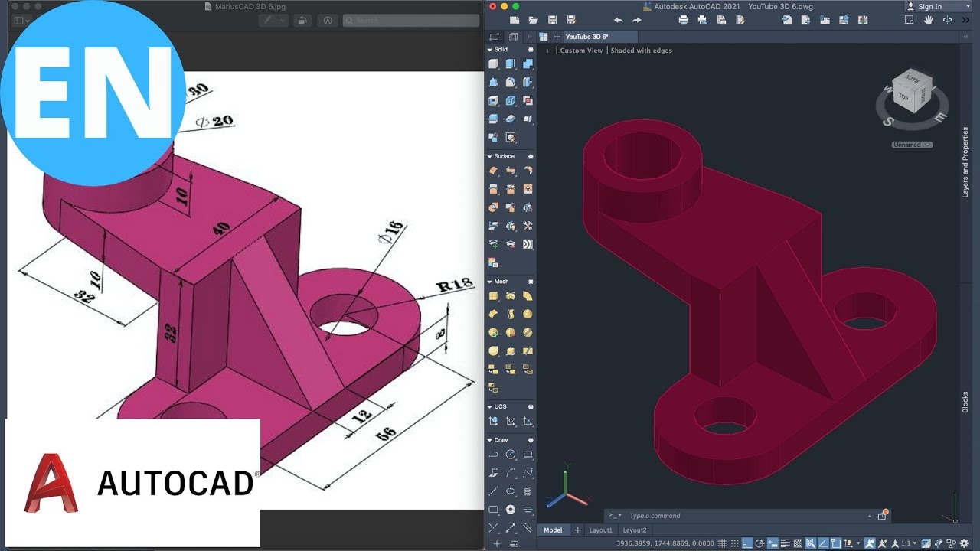The width and height of the screenshot is (980, 551).
Task: Select the Circle tool in Draw panel
Action: (x=511, y=455)
